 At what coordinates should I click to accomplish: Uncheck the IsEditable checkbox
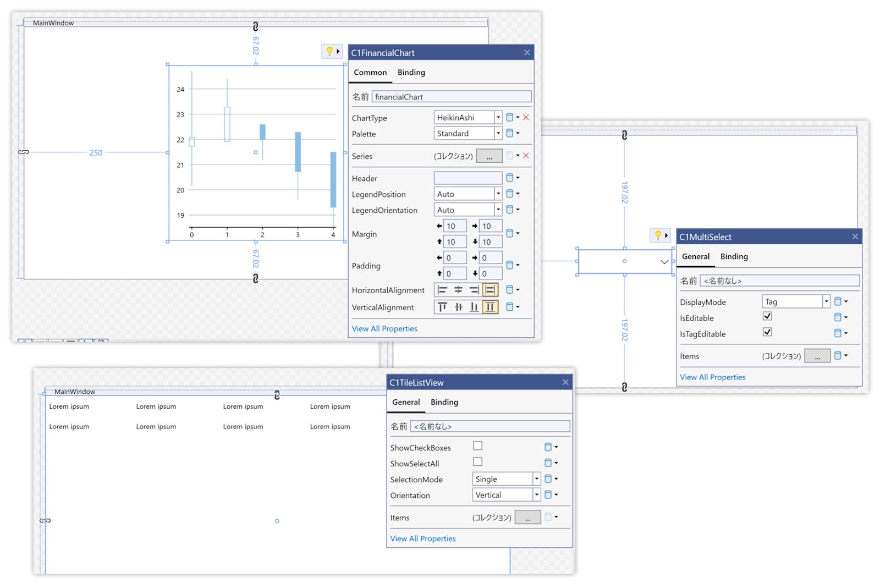[x=767, y=316]
